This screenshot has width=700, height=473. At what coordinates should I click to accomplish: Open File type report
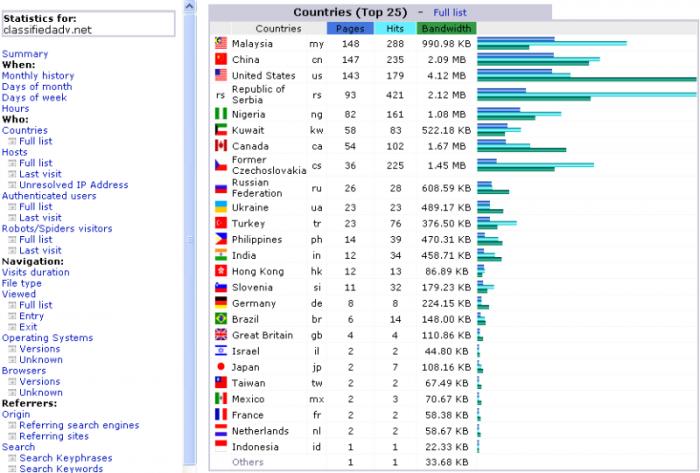pos(21,283)
